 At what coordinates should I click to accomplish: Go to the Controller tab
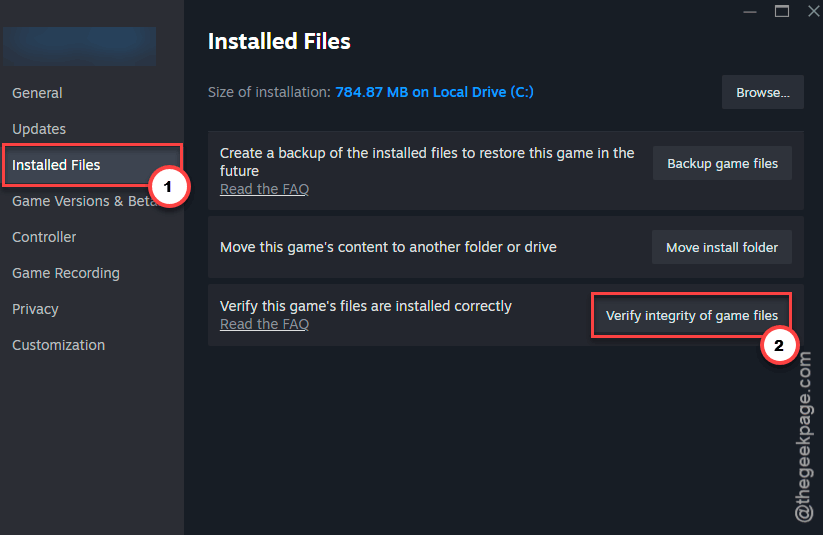(44, 237)
